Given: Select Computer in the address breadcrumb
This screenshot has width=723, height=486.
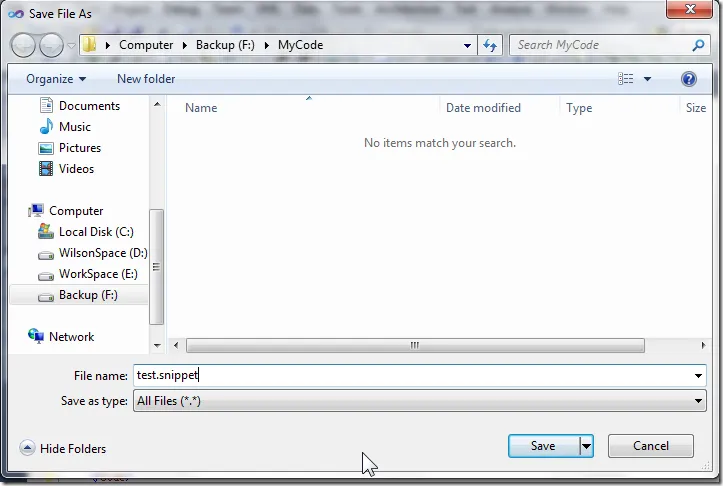Looking at the screenshot, I should click(x=146, y=45).
